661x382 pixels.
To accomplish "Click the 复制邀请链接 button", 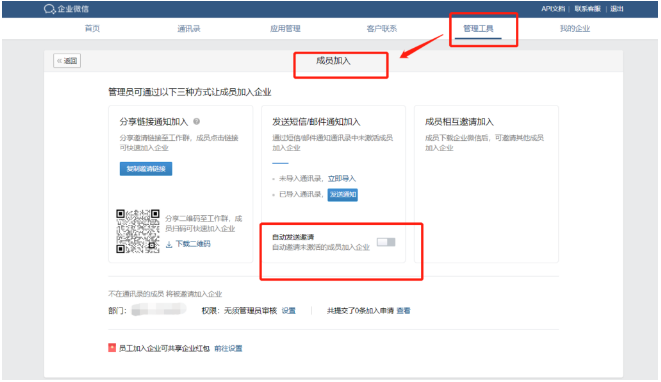I will 146,169.
